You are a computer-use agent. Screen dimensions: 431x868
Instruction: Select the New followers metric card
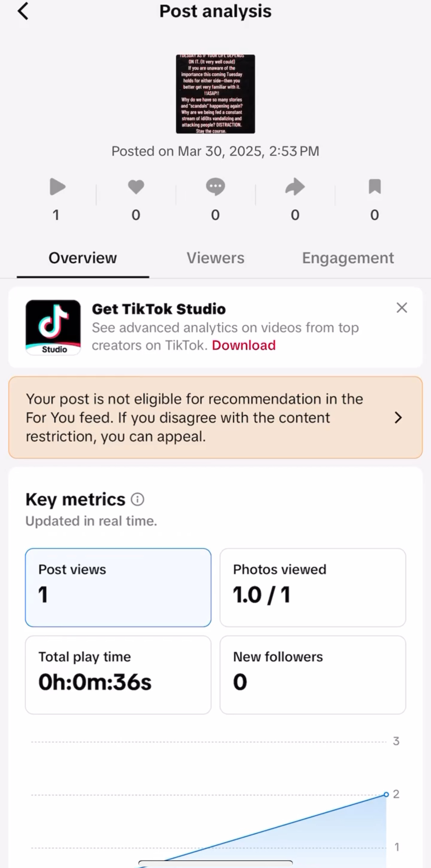(313, 675)
